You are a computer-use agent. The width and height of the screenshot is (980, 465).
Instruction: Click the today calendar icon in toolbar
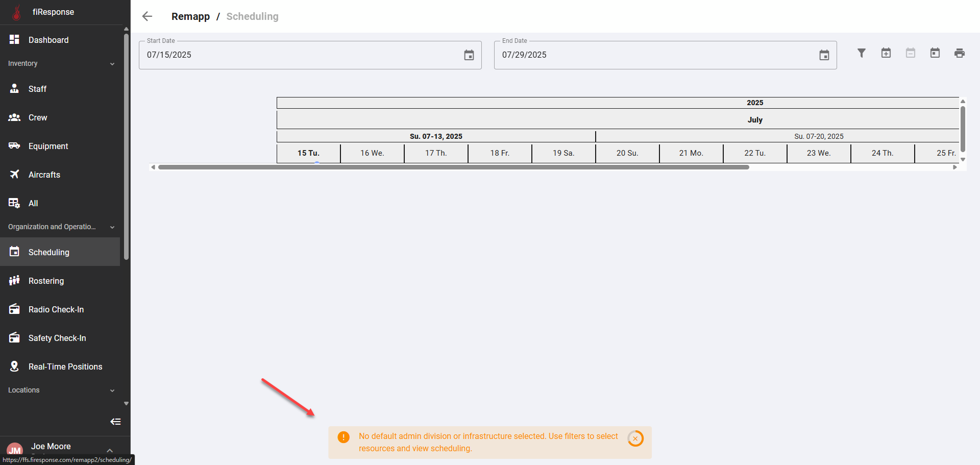pyautogui.click(x=935, y=53)
